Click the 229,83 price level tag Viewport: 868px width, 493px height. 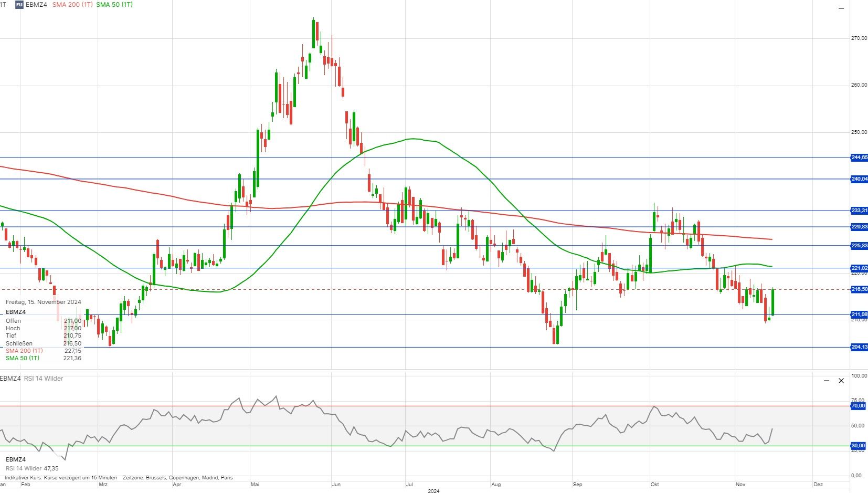click(859, 227)
